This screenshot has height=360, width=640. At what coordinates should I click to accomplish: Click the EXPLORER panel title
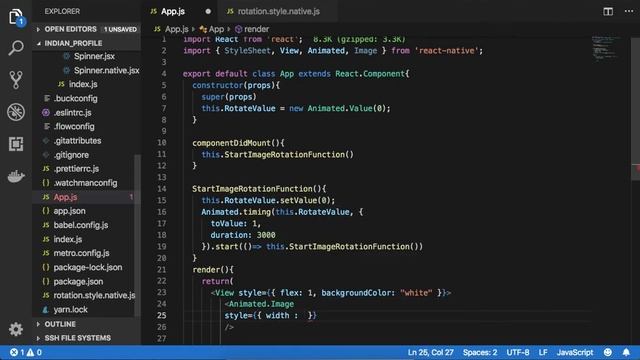62,11
